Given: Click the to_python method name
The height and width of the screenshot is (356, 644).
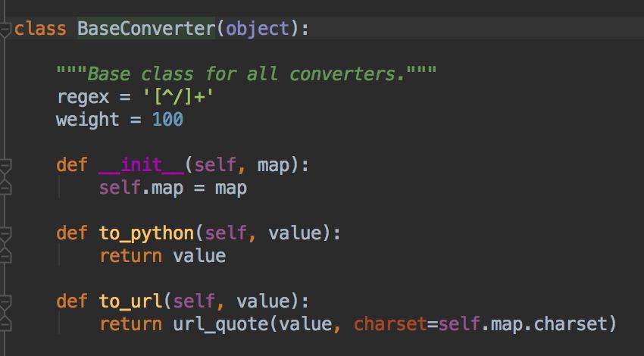Looking at the screenshot, I should [x=147, y=234].
